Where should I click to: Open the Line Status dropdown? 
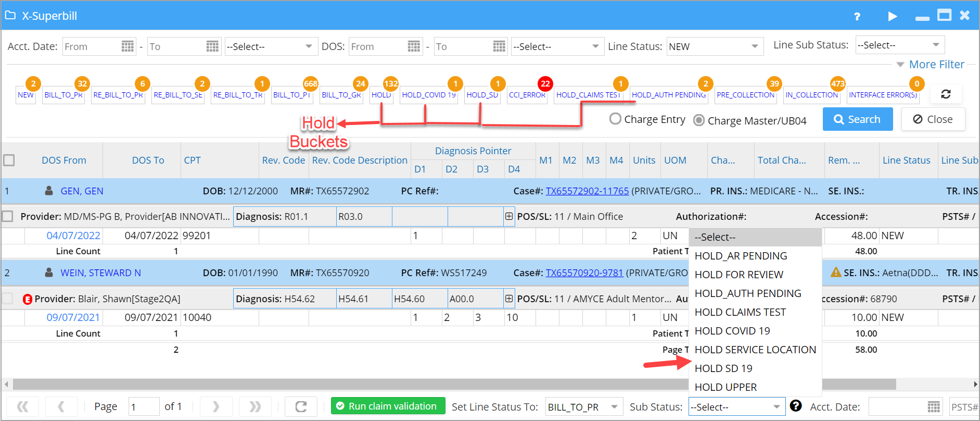pyautogui.click(x=715, y=46)
